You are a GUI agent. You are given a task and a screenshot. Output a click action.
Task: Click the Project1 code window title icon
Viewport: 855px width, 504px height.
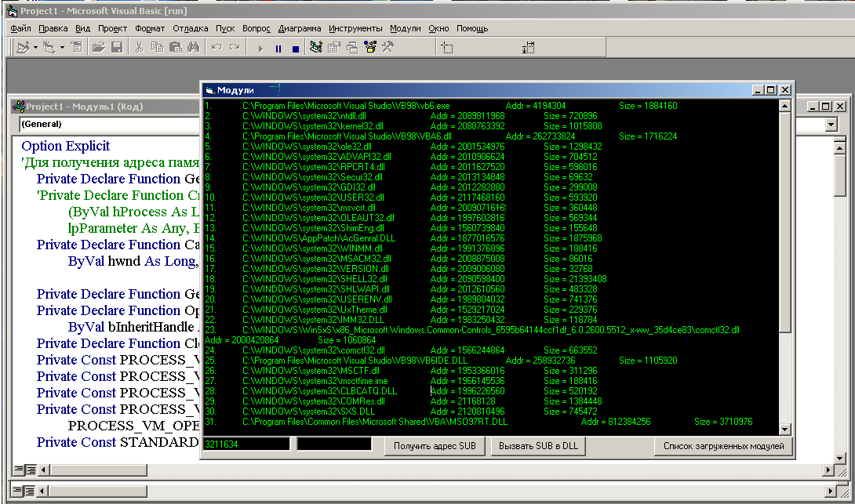pyautogui.click(x=19, y=107)
